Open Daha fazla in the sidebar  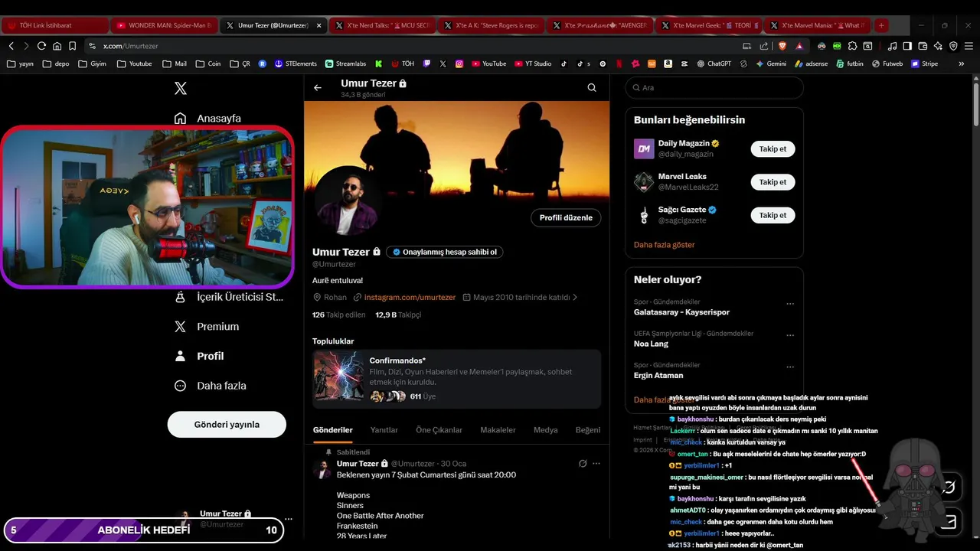[210, 386]
